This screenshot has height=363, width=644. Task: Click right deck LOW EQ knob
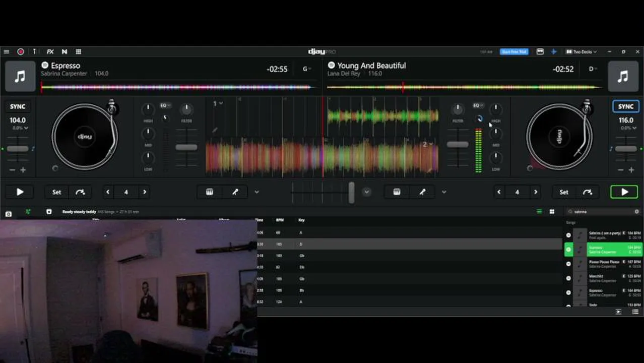click(x=496, y=158)
